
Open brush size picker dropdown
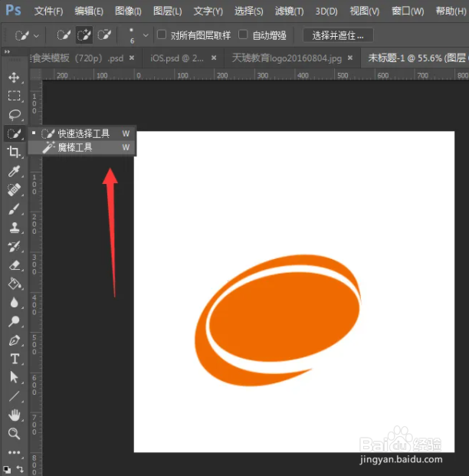[x=146, y=36]
